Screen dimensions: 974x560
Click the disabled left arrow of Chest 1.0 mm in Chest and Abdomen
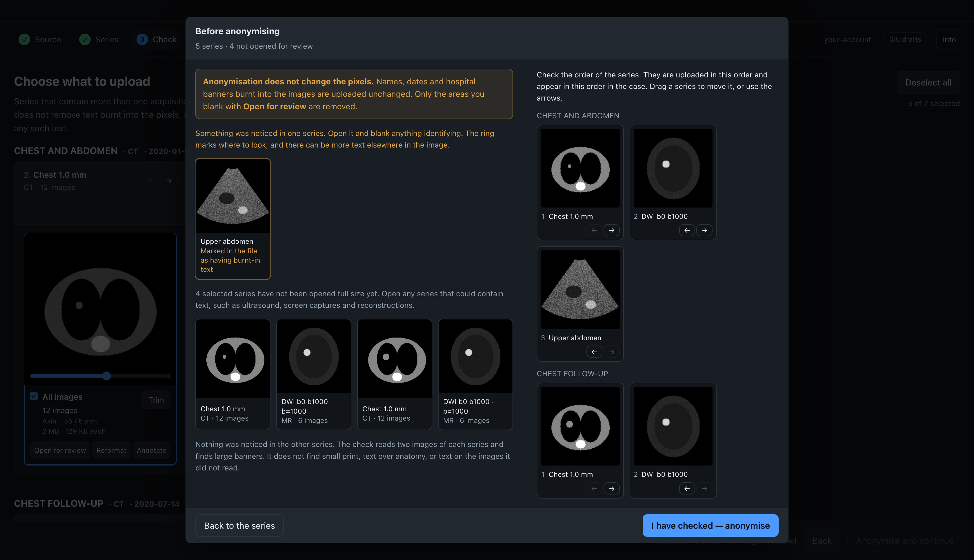click(594, 230)
